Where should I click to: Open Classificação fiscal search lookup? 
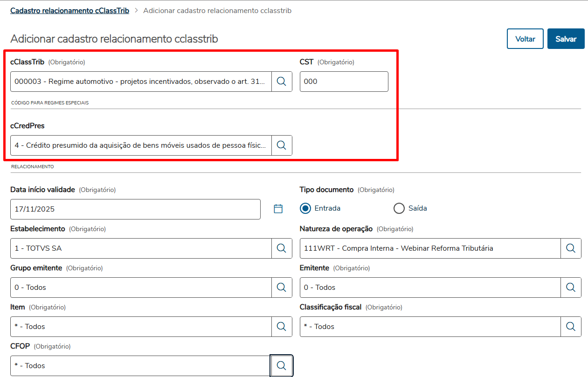pos(571,327)
